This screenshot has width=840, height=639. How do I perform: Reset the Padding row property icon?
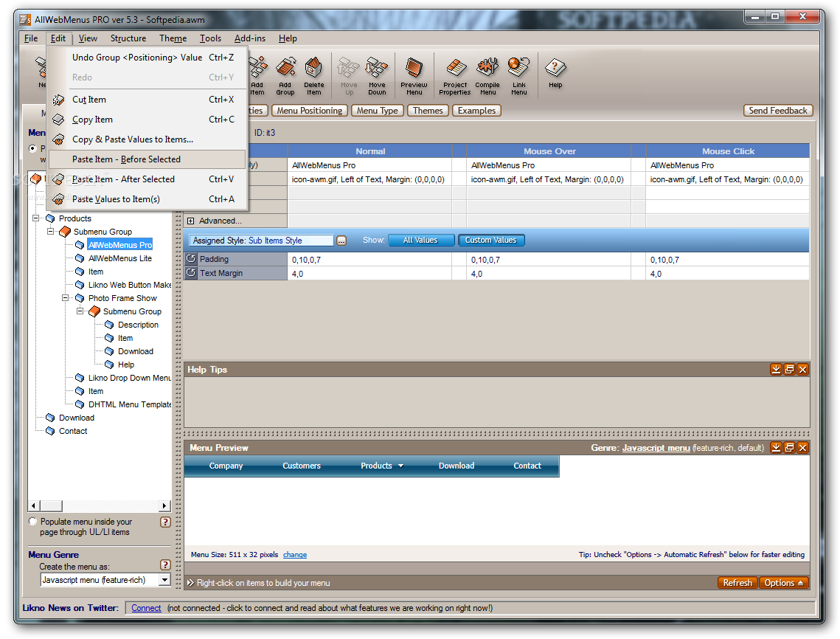pos(191,259)
